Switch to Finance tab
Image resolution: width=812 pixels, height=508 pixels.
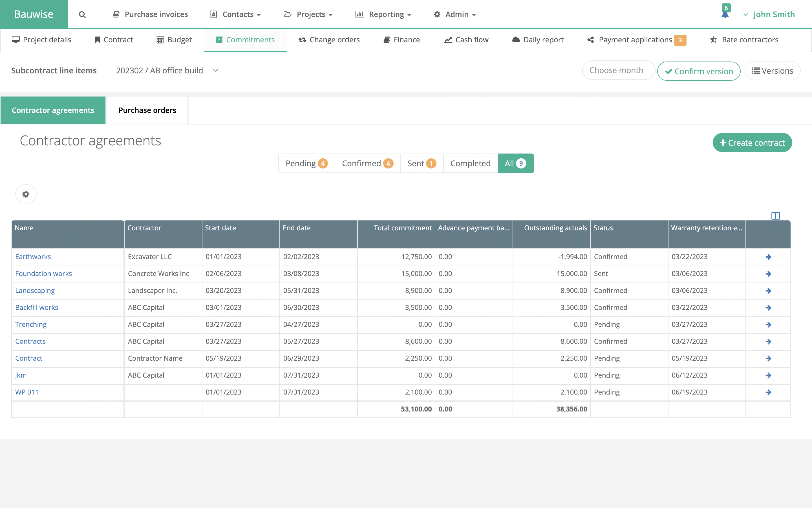pos(402,40)
